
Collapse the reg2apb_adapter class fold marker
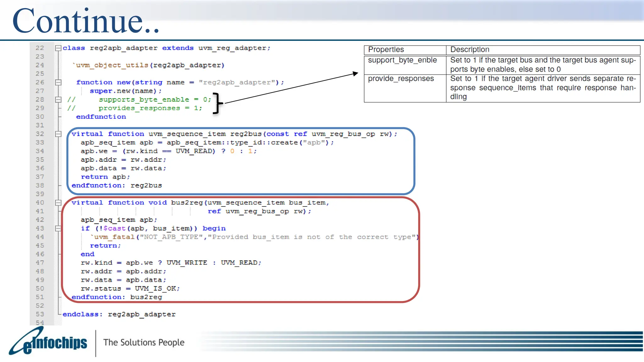[x=58, y=48]
